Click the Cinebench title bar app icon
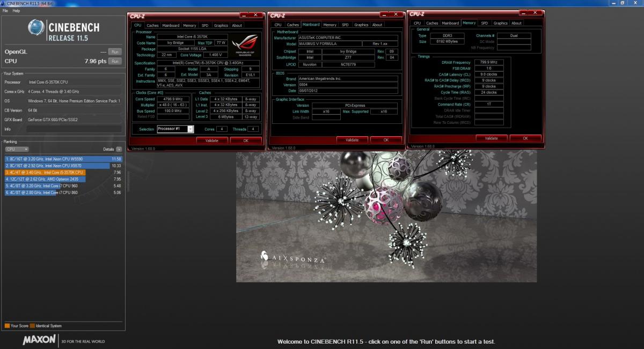Viewport: 644px width, 349px height. point(3,4)
